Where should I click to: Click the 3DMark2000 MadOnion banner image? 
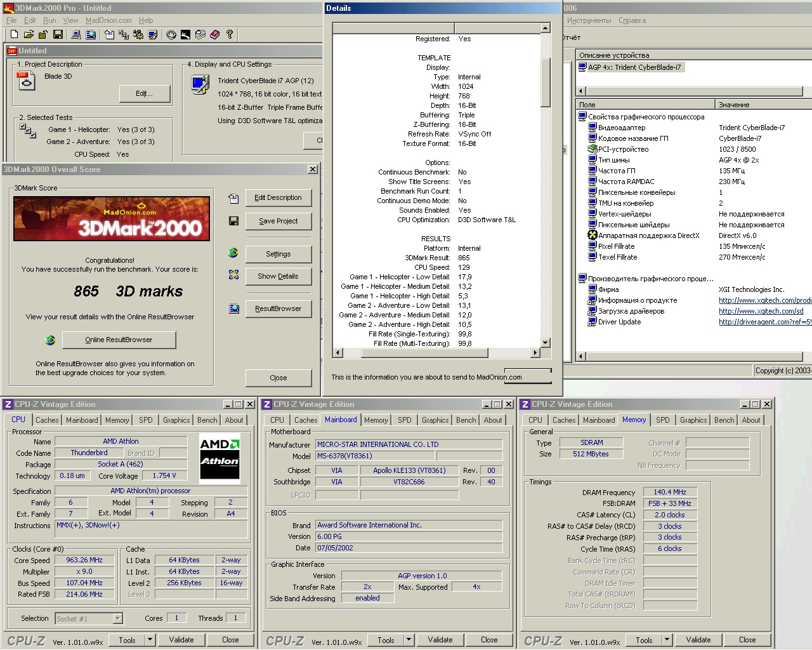click(112, 218)
